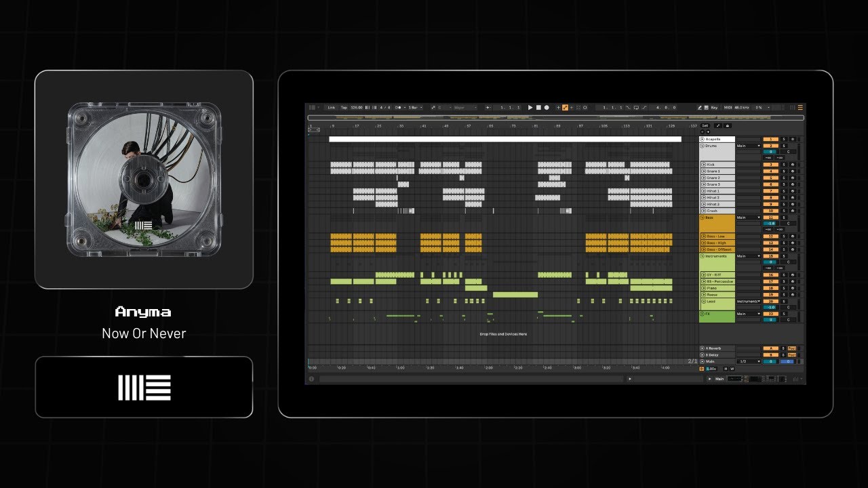This screenshot has width=868, height=488.
Task: Select the 126.00 tempo field
Action: pyautogui.click(x=357, y=107)
